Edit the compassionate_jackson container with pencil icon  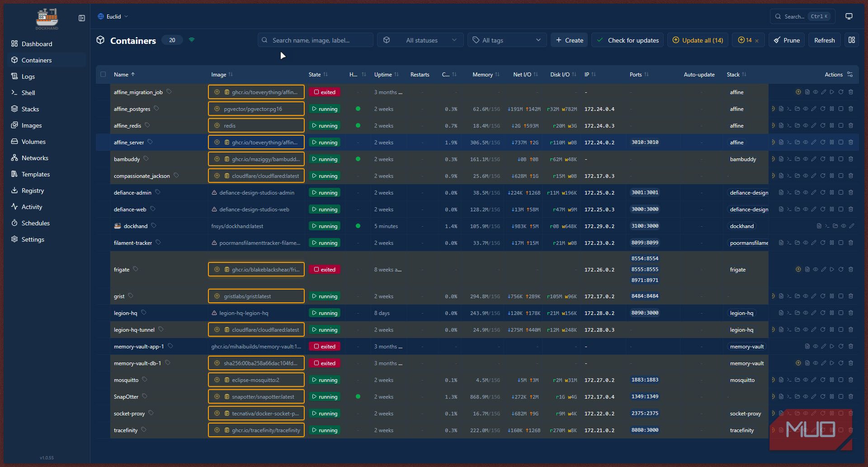(x=814, y=176)
